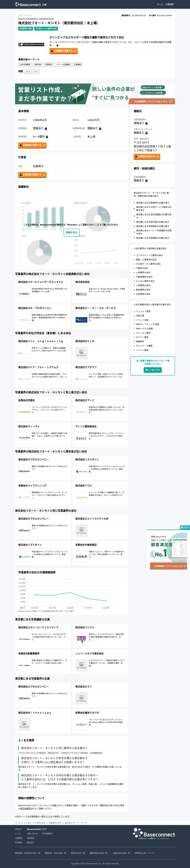This screenshot has width=190, height=868.
Task: Click 企業情報を確認する in 代表者 section
Action: coord(32,175)
